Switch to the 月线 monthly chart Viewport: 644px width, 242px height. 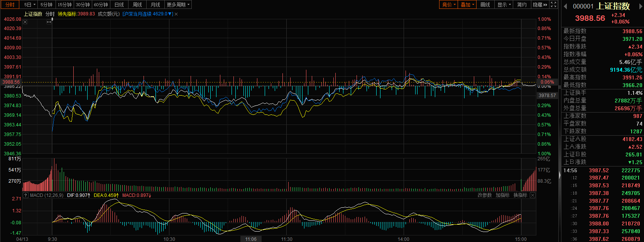click(155, 5)
